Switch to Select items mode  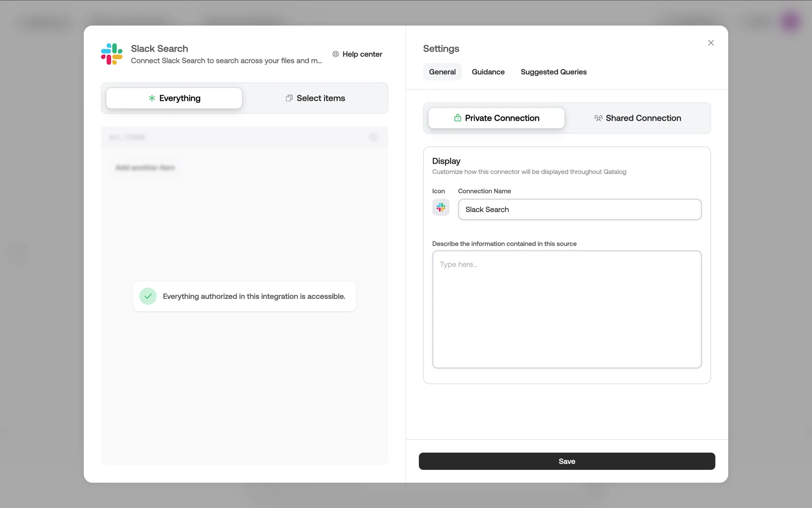[x=315, y=98]
